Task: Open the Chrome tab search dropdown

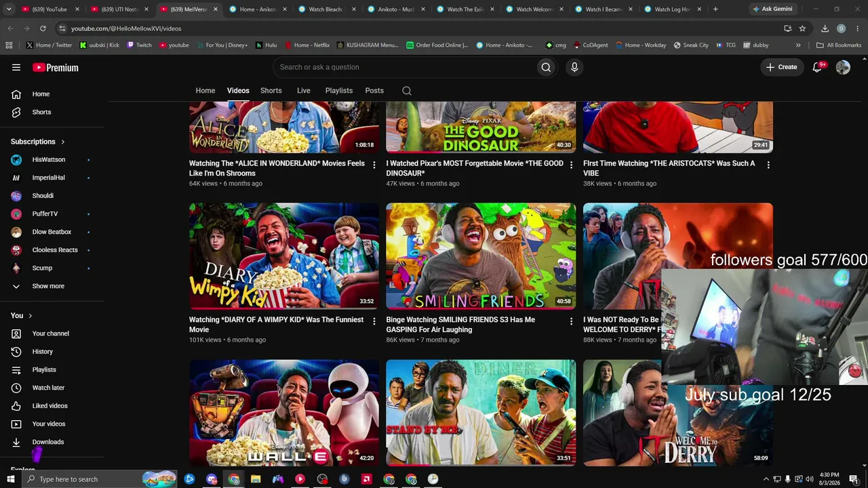Action: (x=9, y=9)
